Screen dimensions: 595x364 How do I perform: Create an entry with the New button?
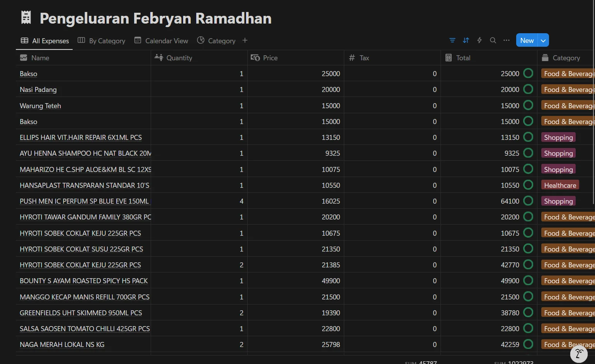(x=526, y=40)
